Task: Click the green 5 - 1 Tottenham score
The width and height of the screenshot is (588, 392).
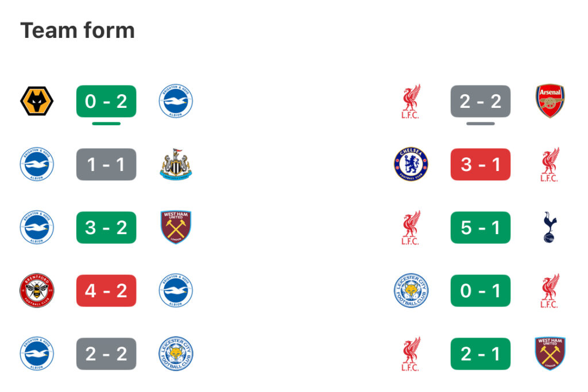Action: [481, 227]
